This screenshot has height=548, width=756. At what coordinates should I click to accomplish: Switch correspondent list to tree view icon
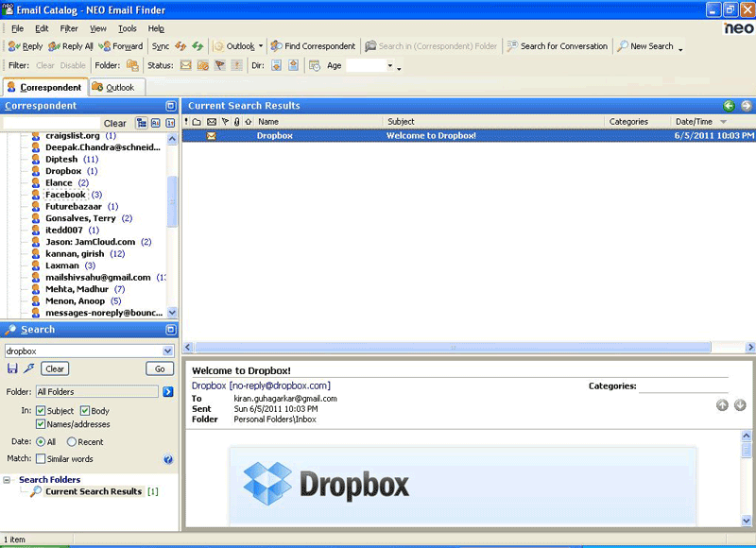[141, 123]
